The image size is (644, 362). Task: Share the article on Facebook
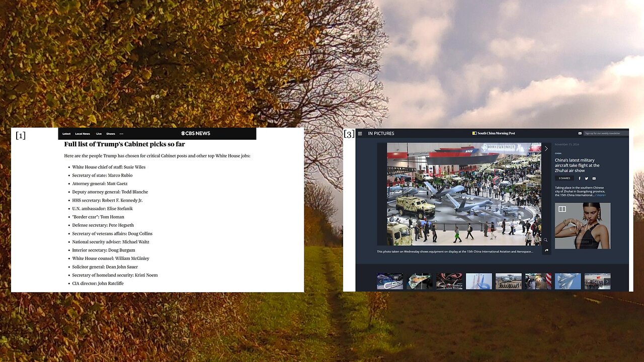click(x=580, y=178)
